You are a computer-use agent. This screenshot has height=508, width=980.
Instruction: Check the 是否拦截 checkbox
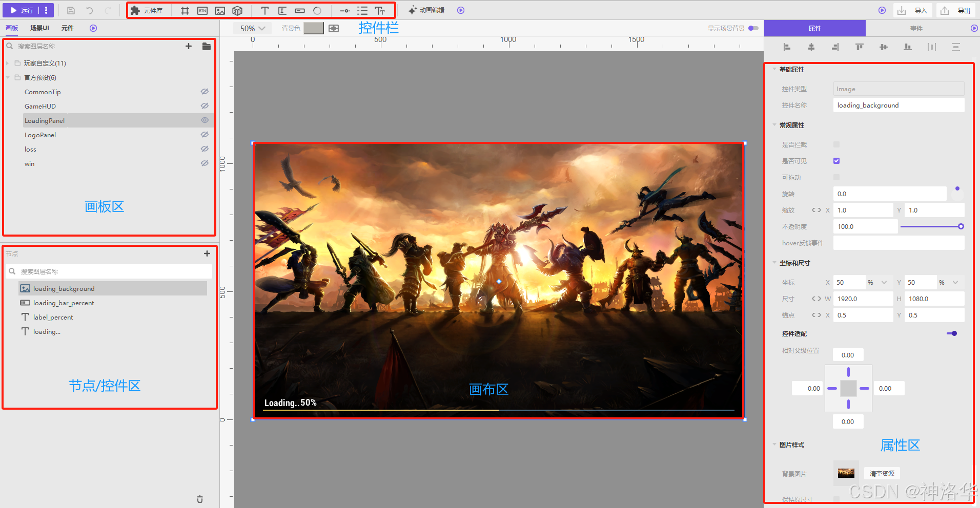(836, 144)
